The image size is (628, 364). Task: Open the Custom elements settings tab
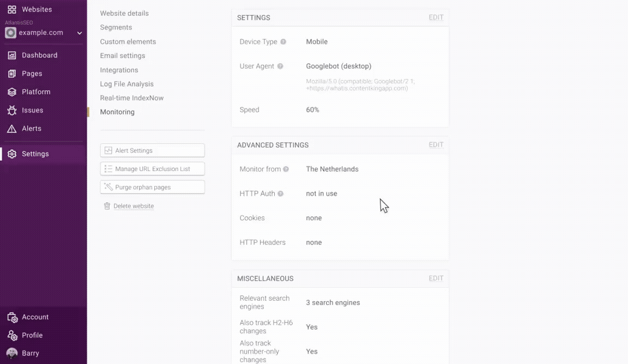point(128,41)
